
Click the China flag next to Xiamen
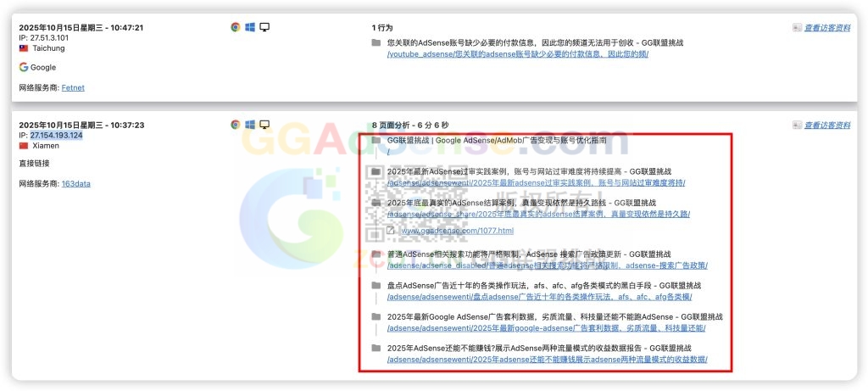click(24, 146)
